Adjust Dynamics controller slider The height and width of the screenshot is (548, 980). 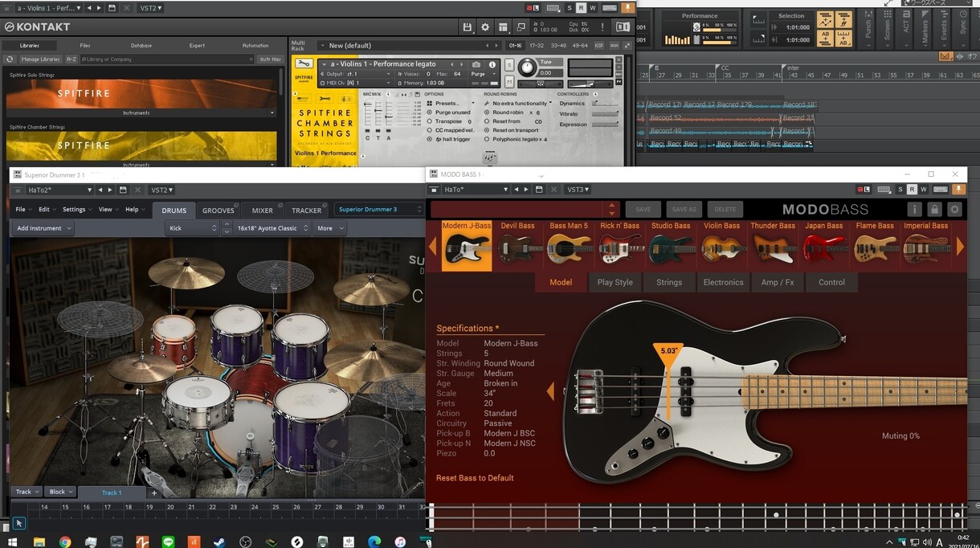(x=606, y=104)
